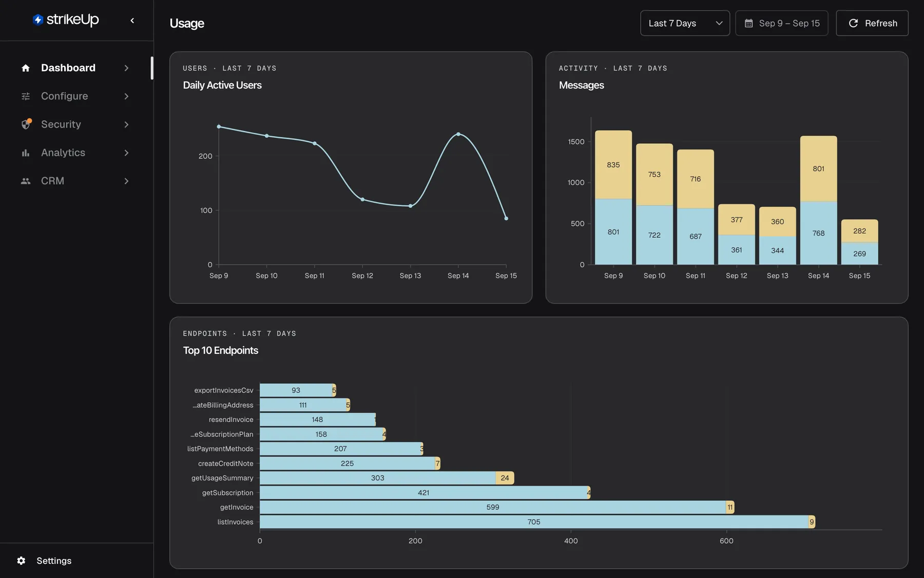The image size is (924, 578).
Task: Click the Top 10 Endpoints card title
Action: point(221,350)
